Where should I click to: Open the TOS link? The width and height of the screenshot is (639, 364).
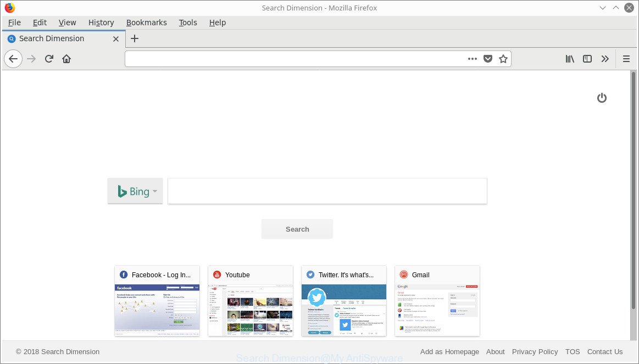point(572,352)
